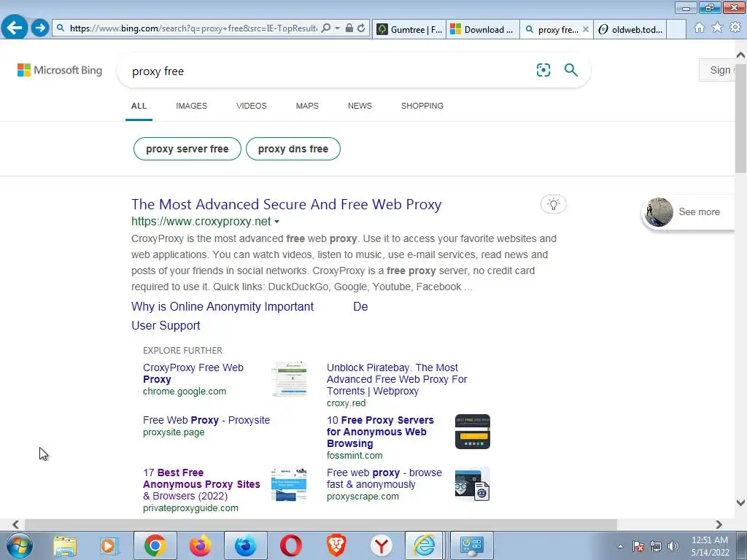Refresh the page with the reload icon
This screenshot has height=560, width=747.
click(361, 28)
